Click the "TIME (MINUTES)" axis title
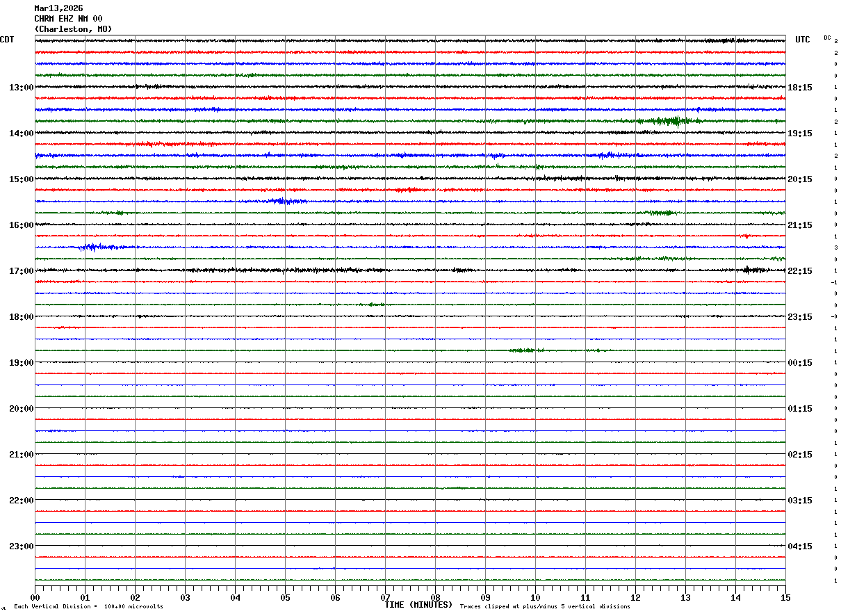This screenshot has height=616, width=841. point(418,605)
